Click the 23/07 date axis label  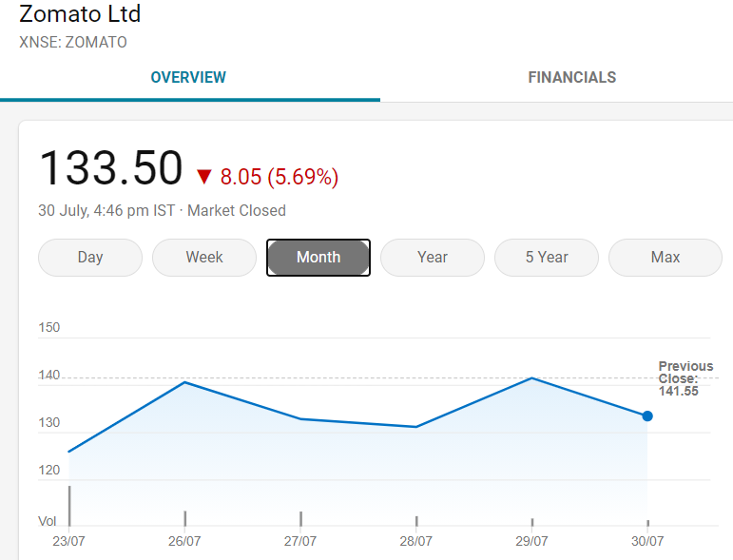(x=68, y=541)
